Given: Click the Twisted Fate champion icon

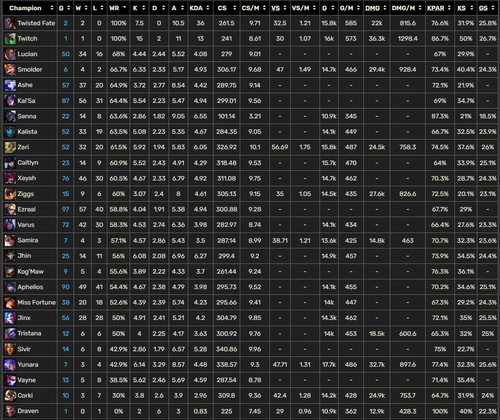Looking at the screenshot, I should 10,23.
